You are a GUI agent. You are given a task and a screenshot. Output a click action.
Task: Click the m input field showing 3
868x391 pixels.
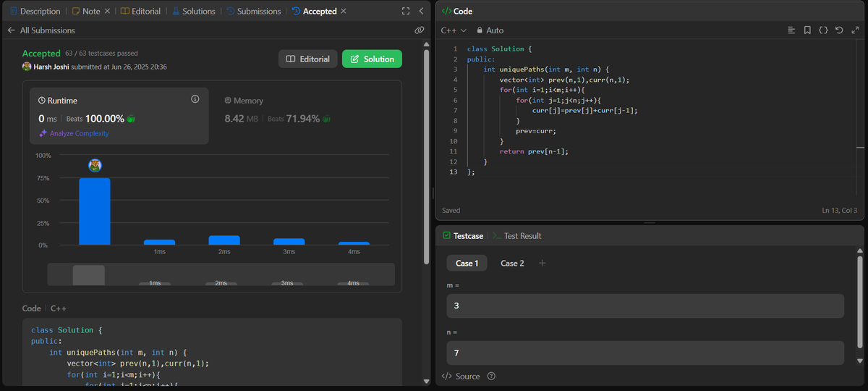coord(645,306)
